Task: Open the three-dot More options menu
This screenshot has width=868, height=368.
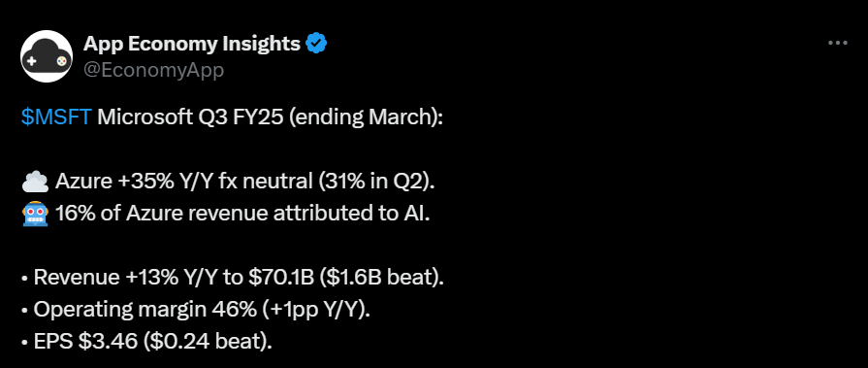Action: pyautogui.click(x=838, y=44)
